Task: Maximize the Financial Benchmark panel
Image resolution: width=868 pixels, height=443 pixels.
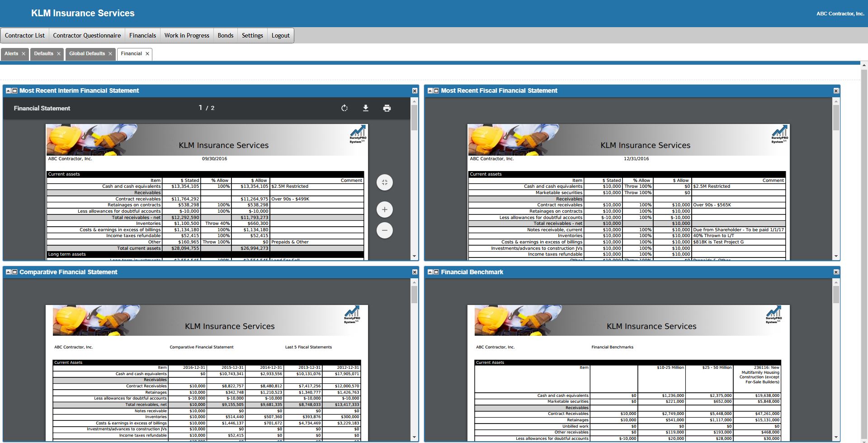Action: click(436, 272)
